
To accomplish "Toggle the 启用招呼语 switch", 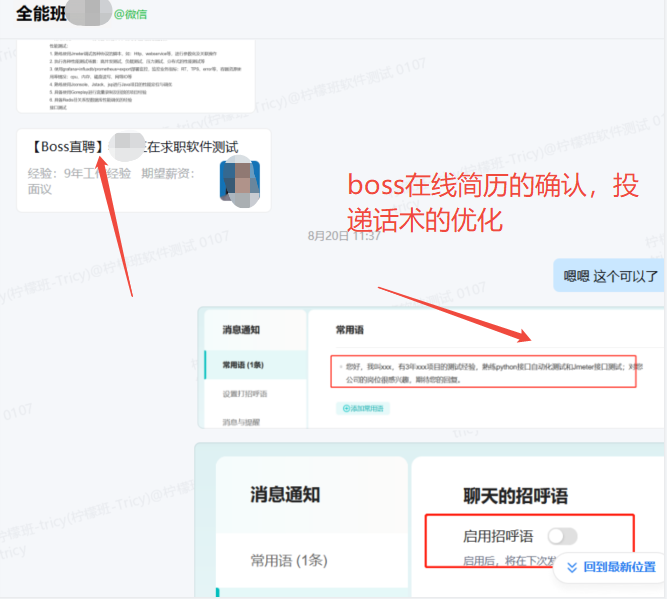I will click(x=561, y=536).
